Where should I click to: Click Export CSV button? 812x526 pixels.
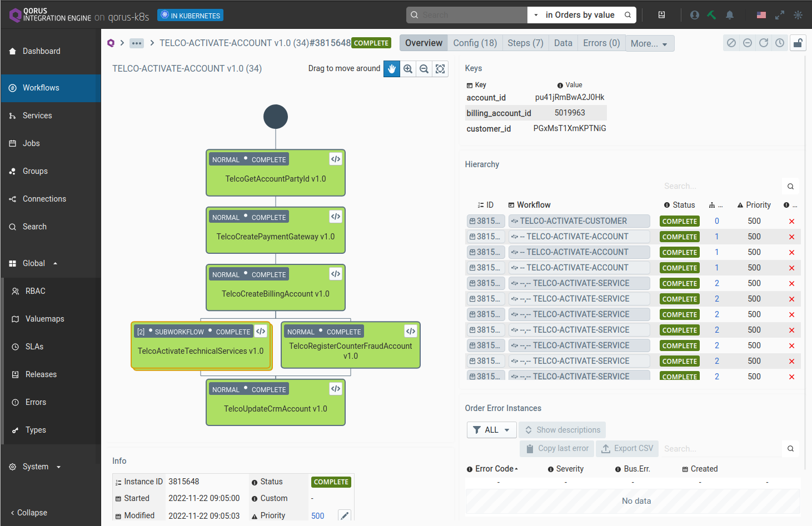point(627,448)
